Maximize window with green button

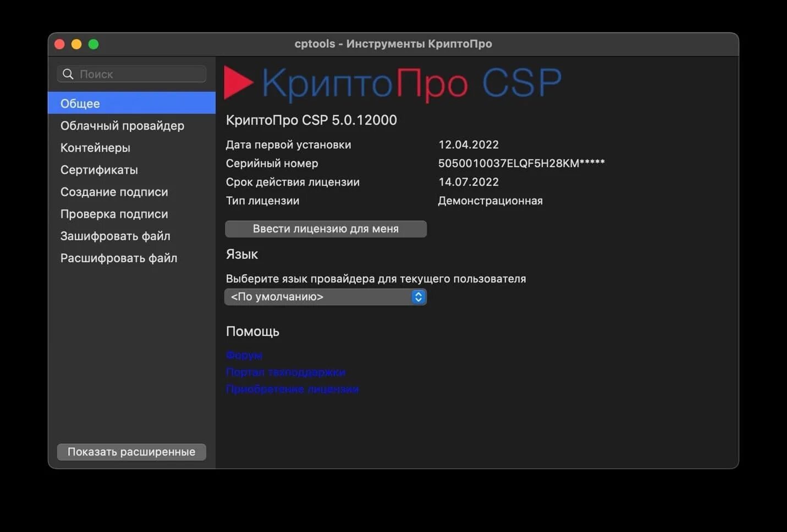[93, 44]
